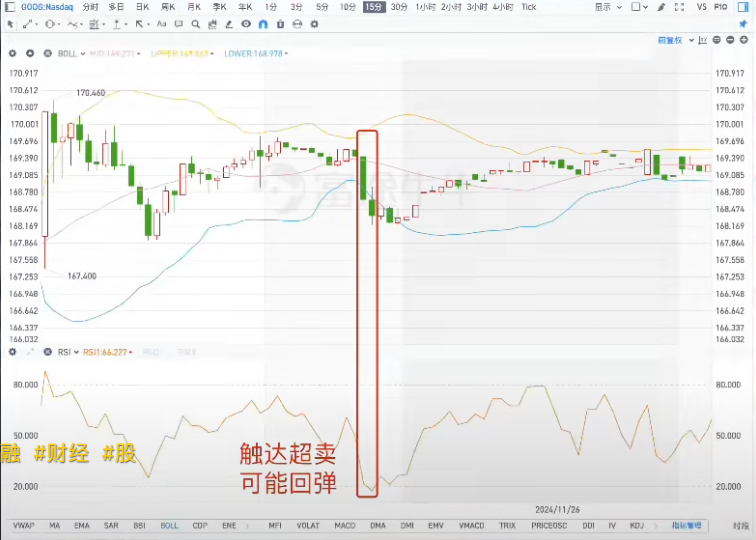Select the arrow marker tool
Image resolution: width=756 pixels, height=540 pixels.
coord(139,24)
